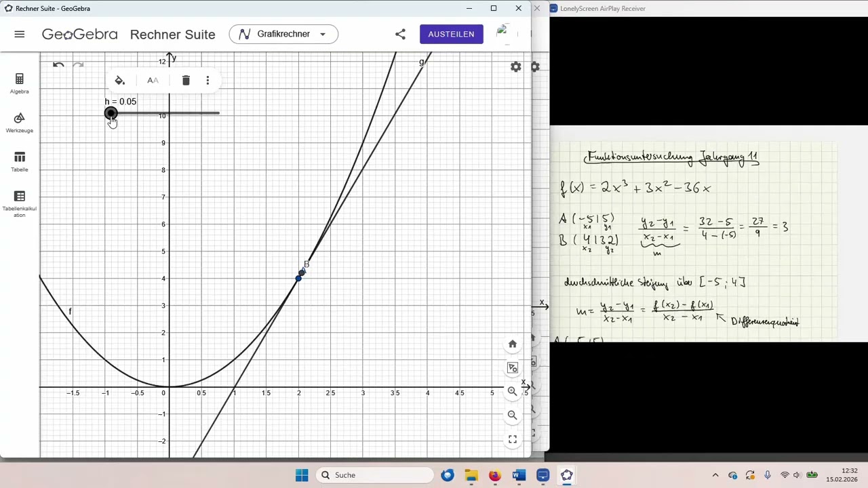Click the zoom-to-fit view icon
Image resolution: width=868 pixels, height=488 pixels.
click(x=513, y=368)
